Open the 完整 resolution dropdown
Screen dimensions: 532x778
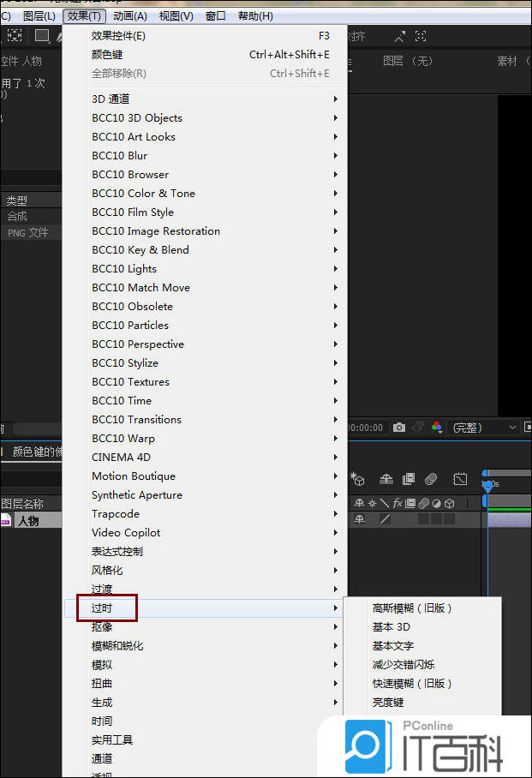point(484,428)
